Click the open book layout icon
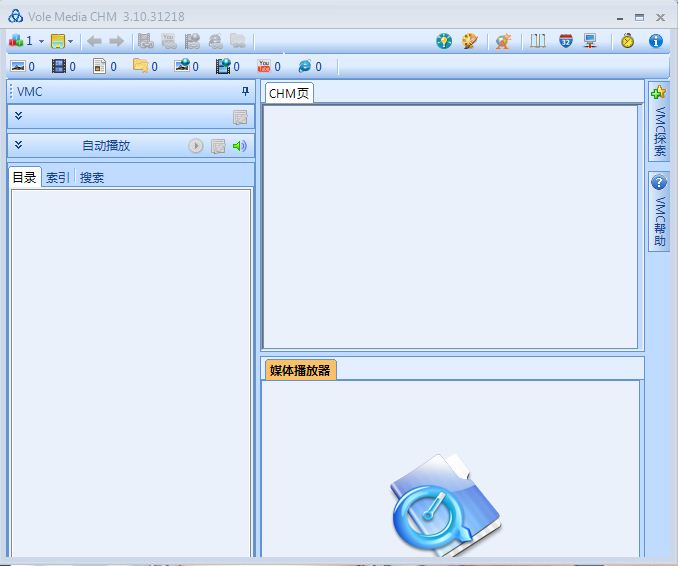The width and height of the screenshot is (678, 566). (x=538, y=41)
